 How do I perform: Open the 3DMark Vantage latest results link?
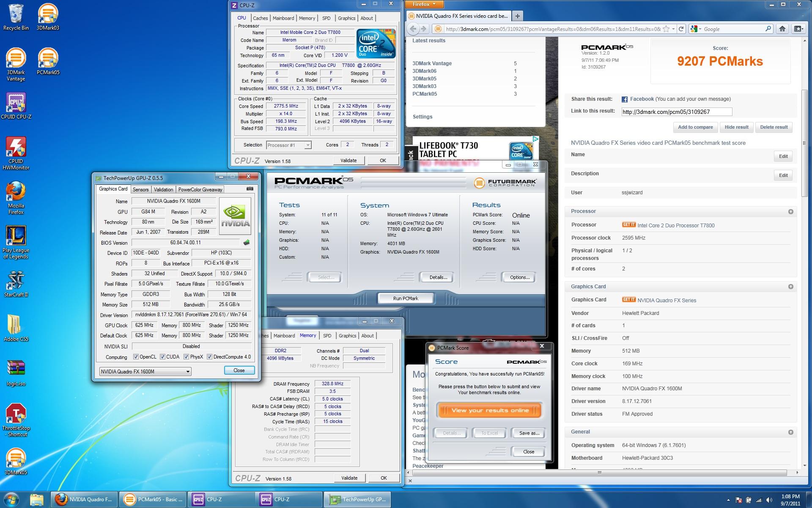point(432,63)
